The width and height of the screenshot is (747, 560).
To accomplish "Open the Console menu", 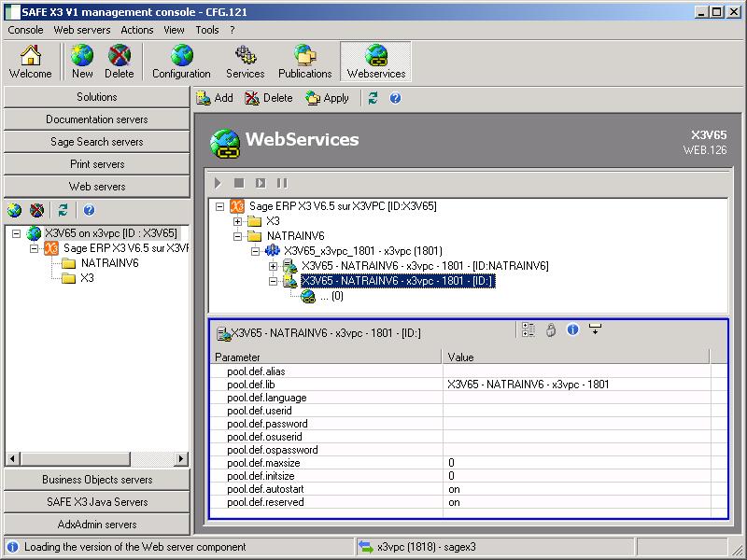I will coord(26,30).
